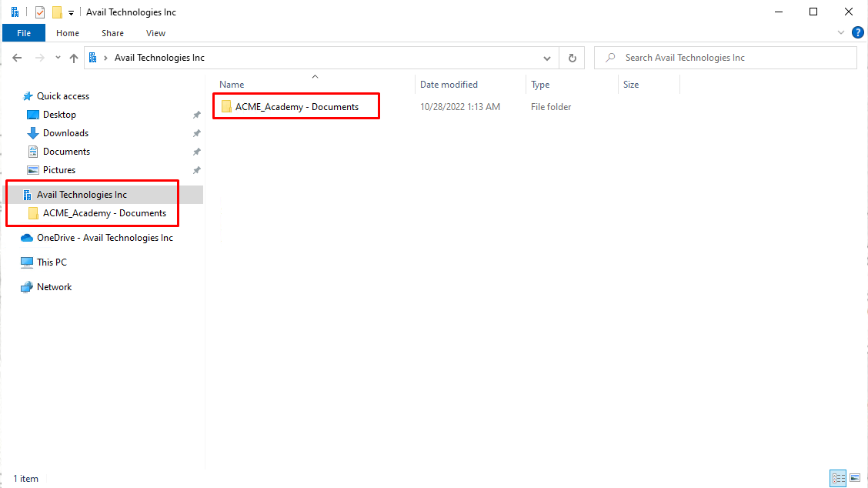868x488 pixels.
Task: Switch to the Share ribbon tab
Action: [112, 33]
